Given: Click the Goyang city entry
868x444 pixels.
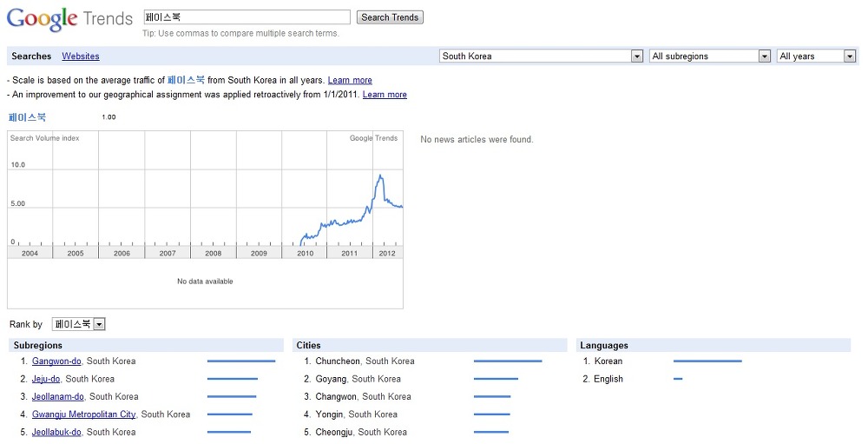Looking at the screenshot, I should pos(358,379).
